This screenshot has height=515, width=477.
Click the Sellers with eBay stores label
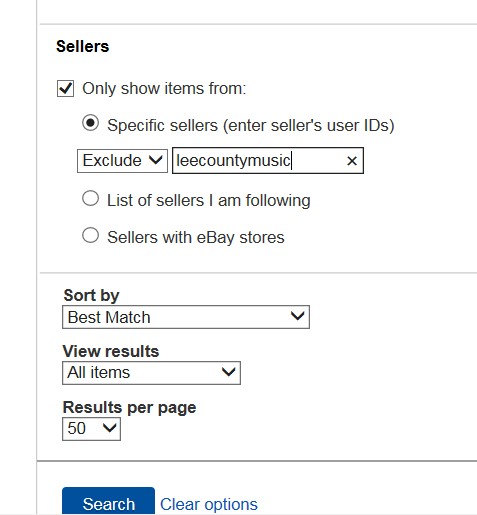196,238
